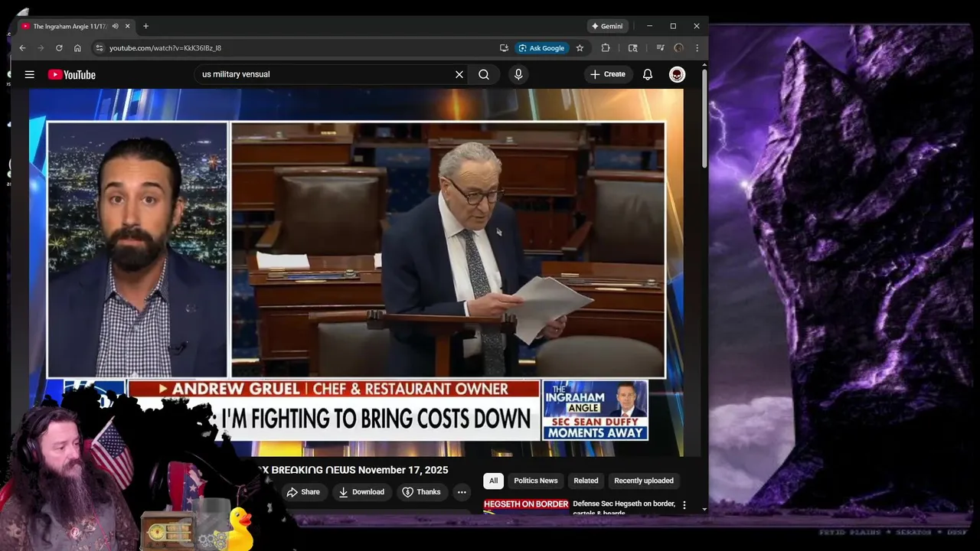Open the side panel icon in toolbar
980x551 pixels.
pos(632,48)
